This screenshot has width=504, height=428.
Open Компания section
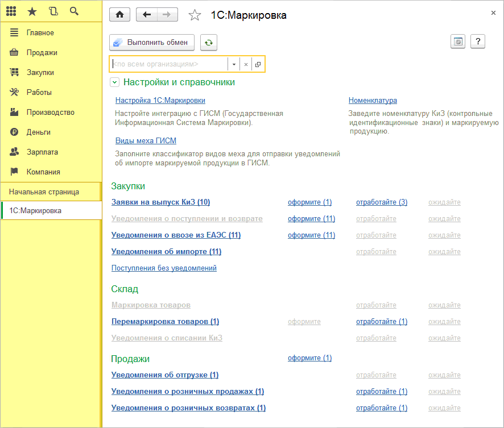[x=51, y=172]
